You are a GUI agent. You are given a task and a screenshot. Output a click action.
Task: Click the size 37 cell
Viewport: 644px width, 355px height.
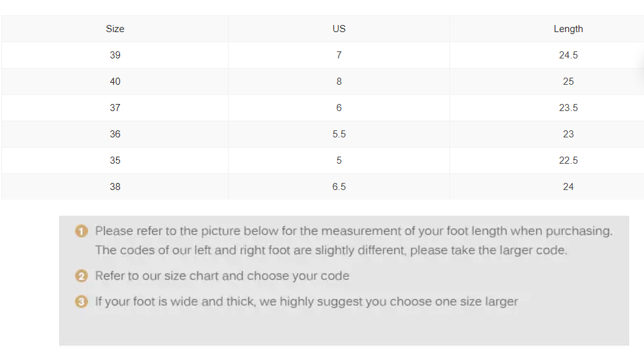click(x=115, y=108)
